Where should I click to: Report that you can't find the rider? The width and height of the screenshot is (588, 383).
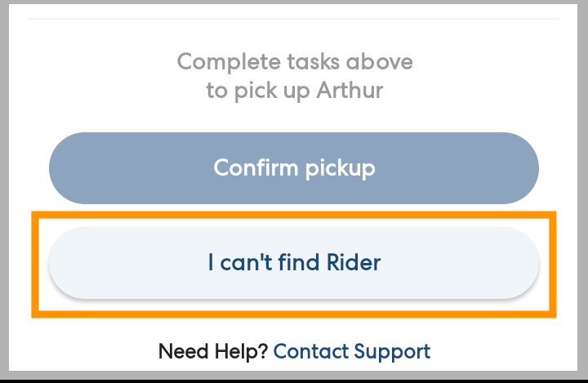[294, 263]
